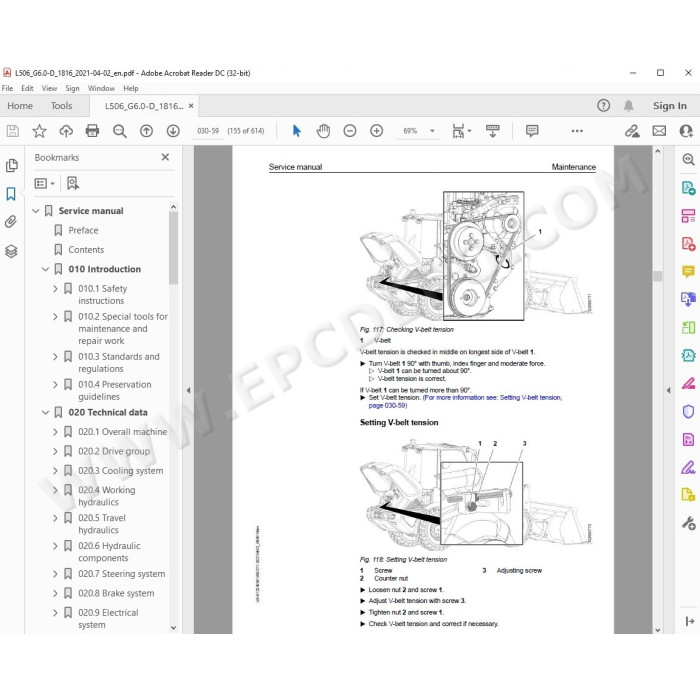Image resolution: width=700 pixels, height=700 pixels.
Task: Collapse right tools pane arrow handle
Action: pos(668,390)
